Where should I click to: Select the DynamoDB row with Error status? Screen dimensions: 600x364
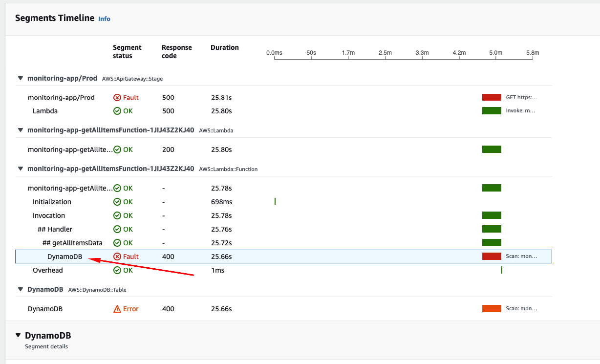pos(283,309)
